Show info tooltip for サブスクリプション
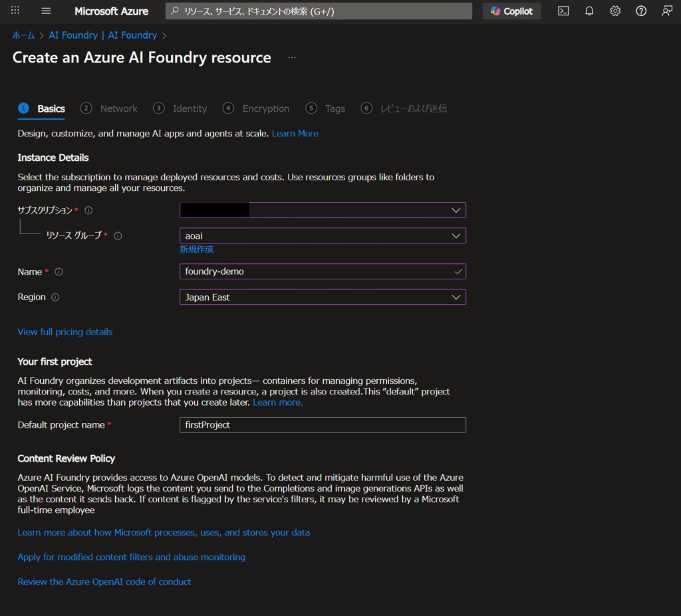Image resolution: width=681 pixels, height=616 pixels. [88, 211]
